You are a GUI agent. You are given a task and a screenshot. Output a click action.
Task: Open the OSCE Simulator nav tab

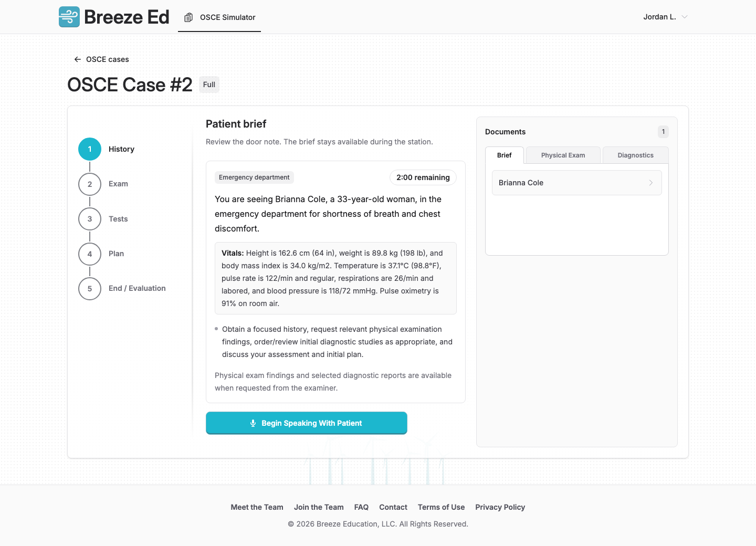(219, 17)
